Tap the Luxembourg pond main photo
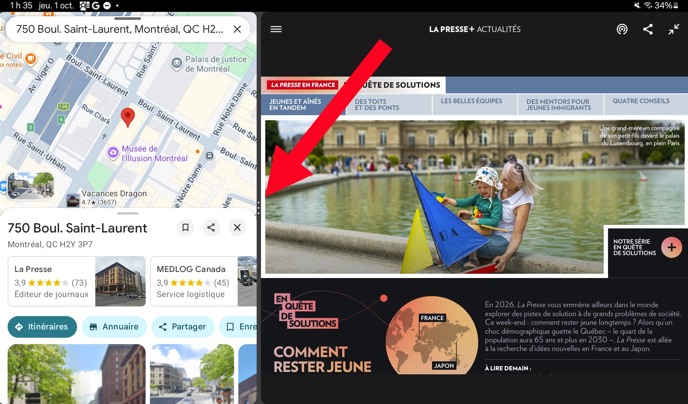This screenshot has height=404, width=688. (x=474, y=197)
